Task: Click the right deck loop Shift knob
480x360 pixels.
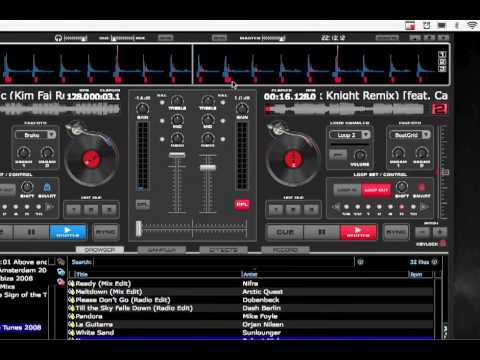Action: (x=402, y=187)
